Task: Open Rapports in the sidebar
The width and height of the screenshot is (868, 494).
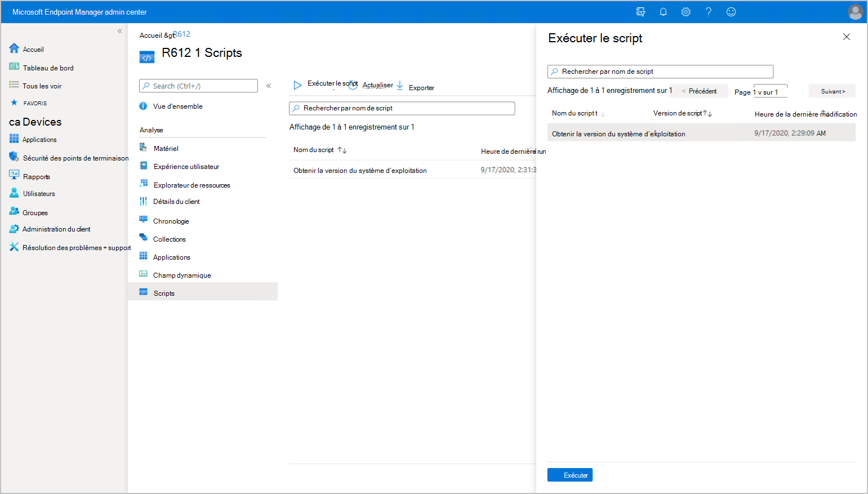Action: pyautogui.click(x=37, y=177)
